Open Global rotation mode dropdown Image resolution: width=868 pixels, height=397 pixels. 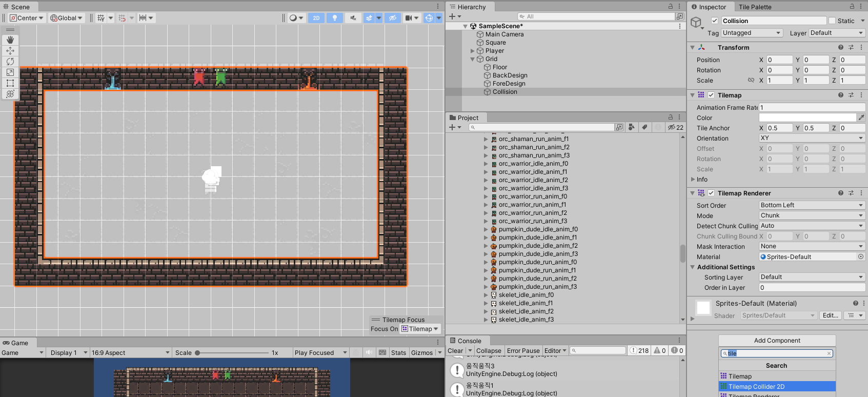(x=67, y=18)
